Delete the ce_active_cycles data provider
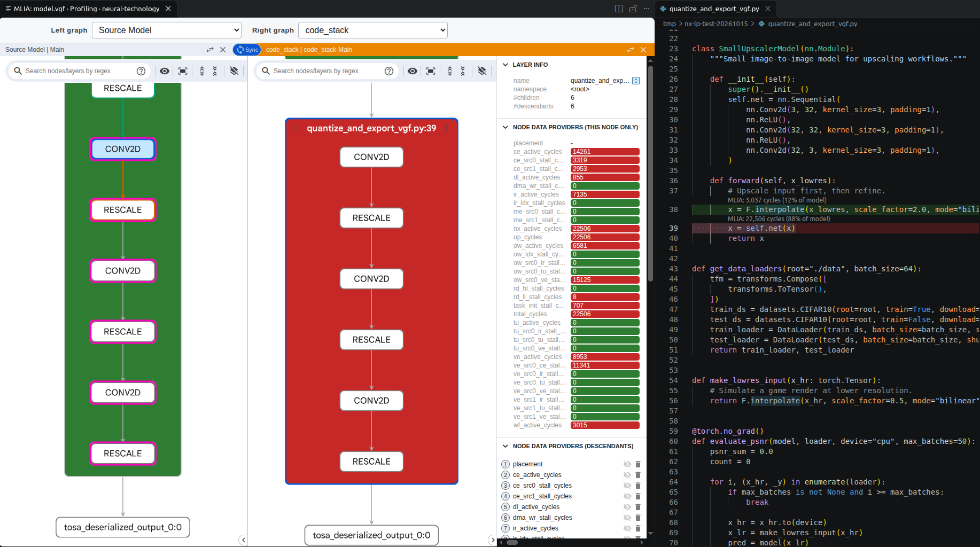Viewport: 980px width, 547px height. (x=638, y=475)
